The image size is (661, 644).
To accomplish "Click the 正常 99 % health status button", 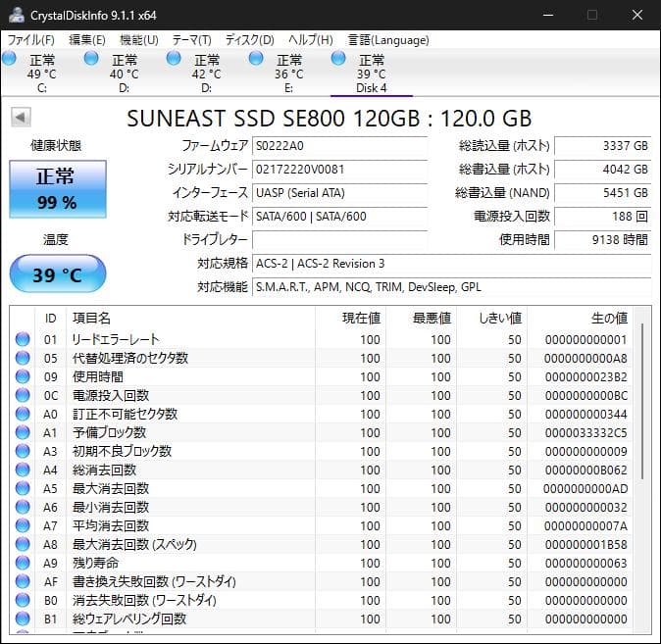I will pyautogui.click(x=56, y=189).
